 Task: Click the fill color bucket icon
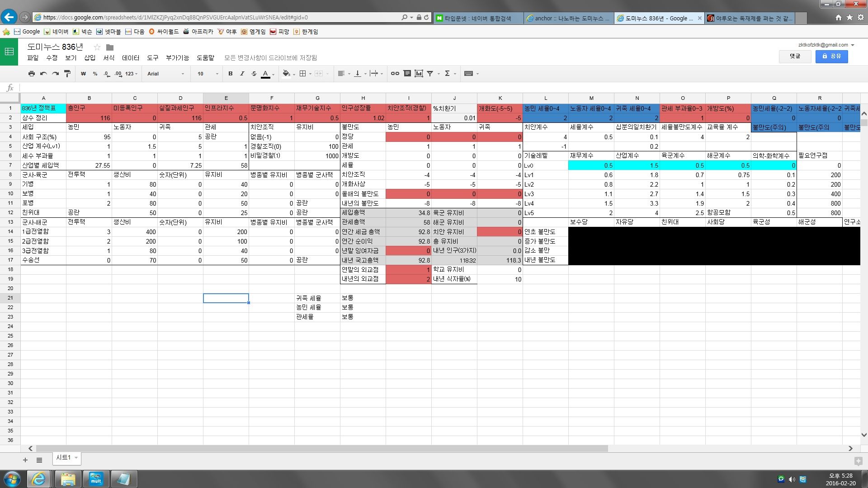pos(286,74)
